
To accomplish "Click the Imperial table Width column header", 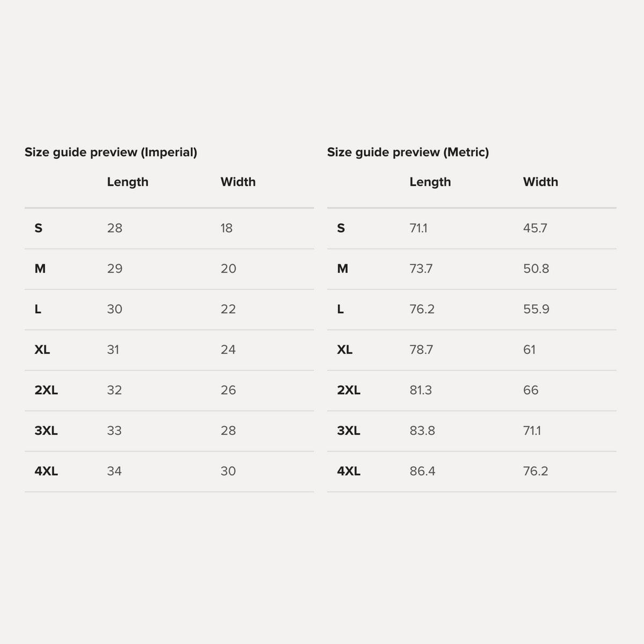I will tap(238, 182).
